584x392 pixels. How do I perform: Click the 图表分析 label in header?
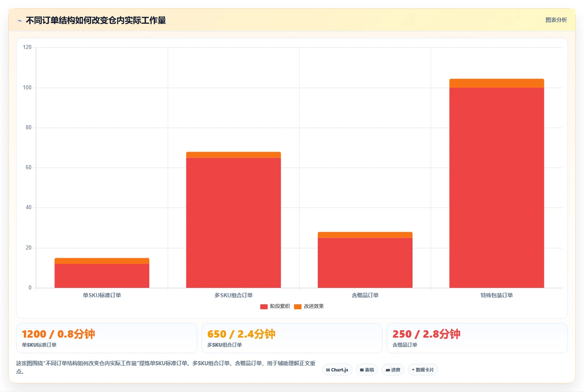point(556,20)
